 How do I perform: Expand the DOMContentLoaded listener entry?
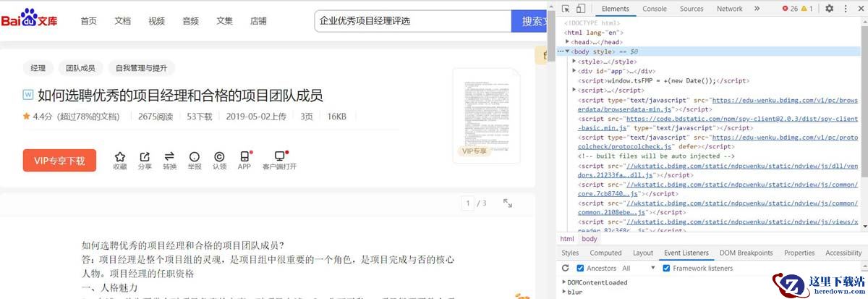click(565, 282)
